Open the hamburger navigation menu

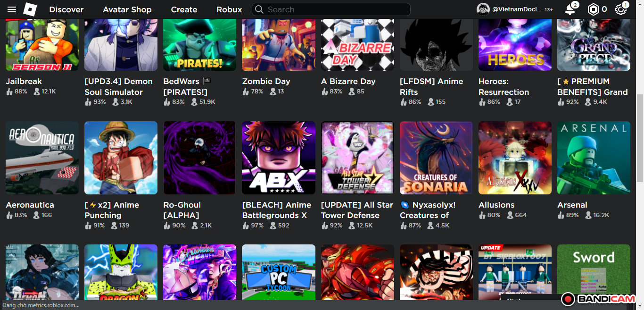pos(12,9)
